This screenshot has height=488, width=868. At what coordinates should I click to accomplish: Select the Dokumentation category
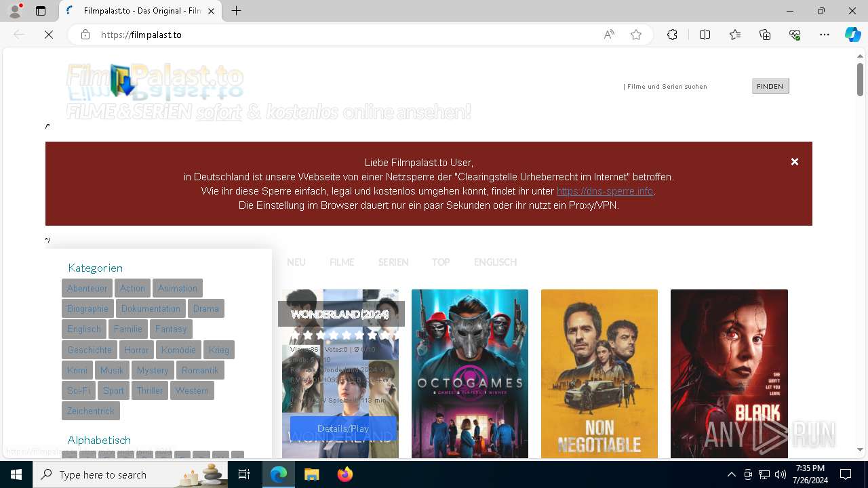(x=151, y=308)
